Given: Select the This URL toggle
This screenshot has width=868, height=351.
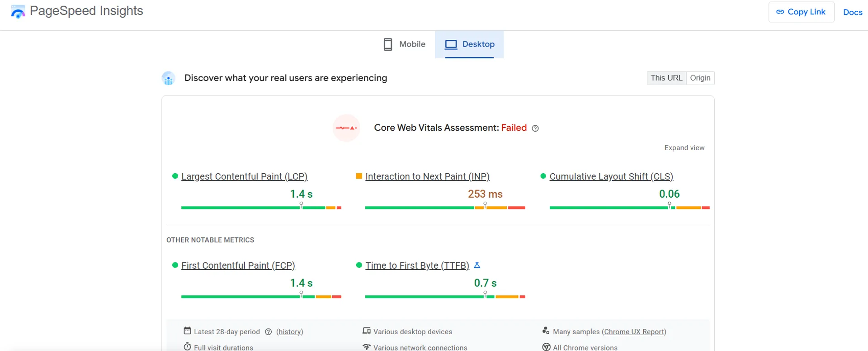Looking at the screenshot, I should click(666, 78).
